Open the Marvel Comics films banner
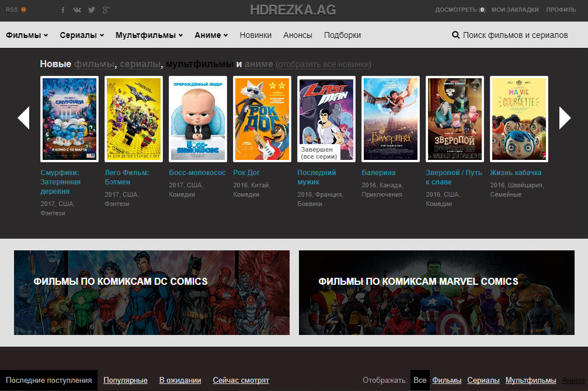 (437, 292)
